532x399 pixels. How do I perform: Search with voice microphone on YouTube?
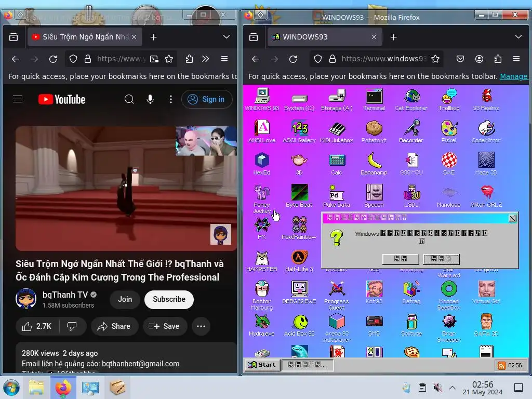(150, 99)
